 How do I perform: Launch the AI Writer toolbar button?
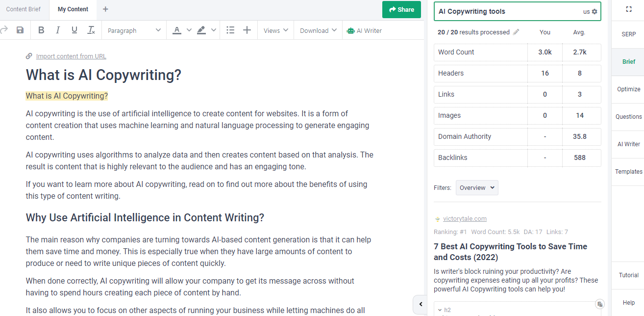tap(364, 30)
